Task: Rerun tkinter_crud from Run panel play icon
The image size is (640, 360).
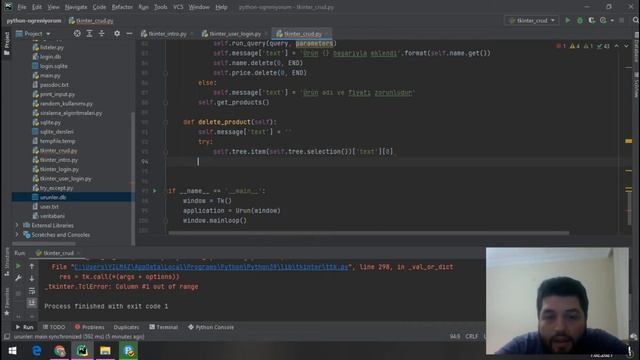Action: pyautogui.click(x=18, y=266)
